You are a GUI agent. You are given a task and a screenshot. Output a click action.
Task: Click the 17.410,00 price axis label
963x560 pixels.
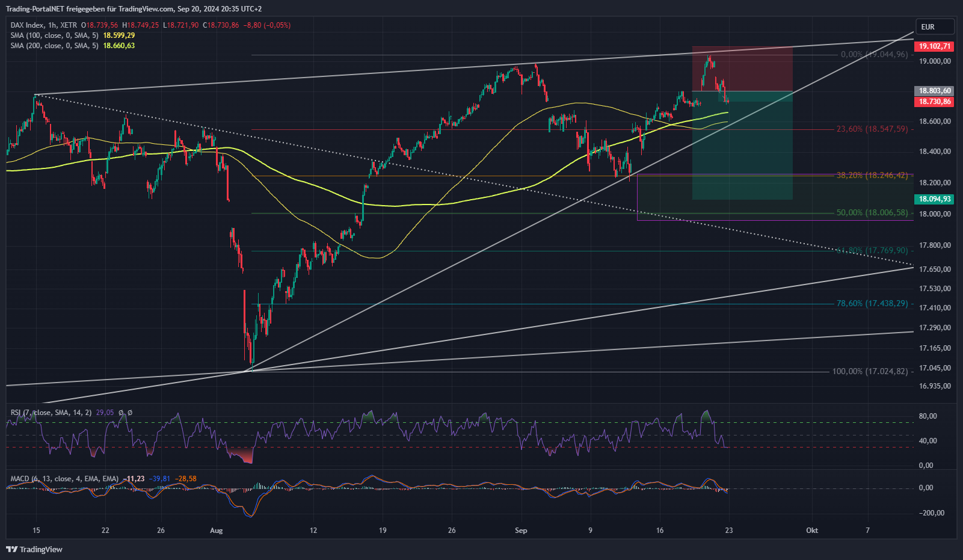[935, 308]
